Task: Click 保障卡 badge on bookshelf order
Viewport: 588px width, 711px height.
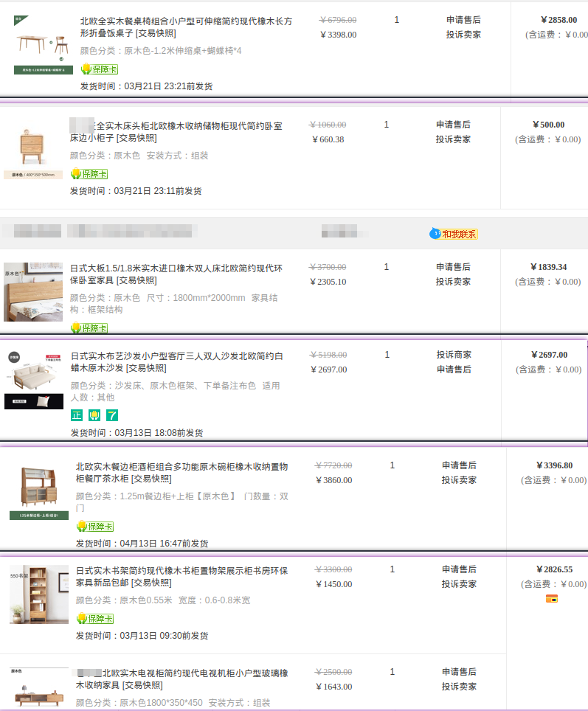Action: [94, 619]
